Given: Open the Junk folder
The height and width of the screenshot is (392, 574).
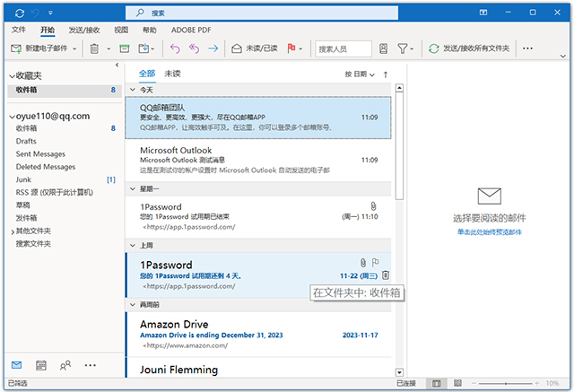Looking at the screenshot, I should pos(23,179).
